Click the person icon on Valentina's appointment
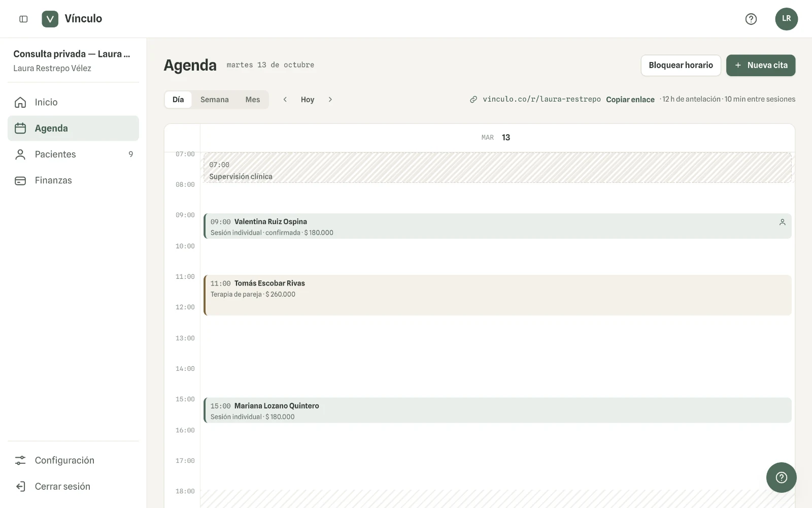 pos(782,222)
